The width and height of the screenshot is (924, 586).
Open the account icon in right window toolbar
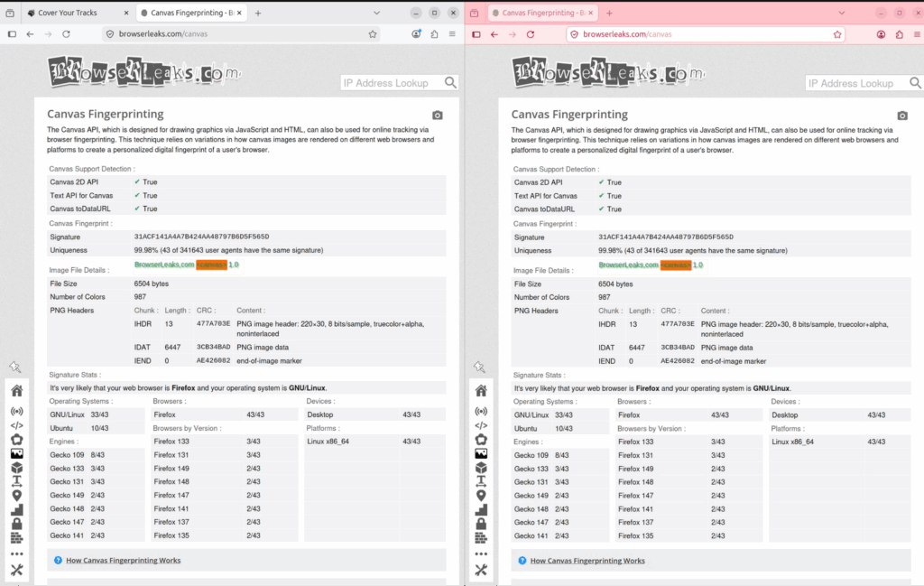pos(881,34)
